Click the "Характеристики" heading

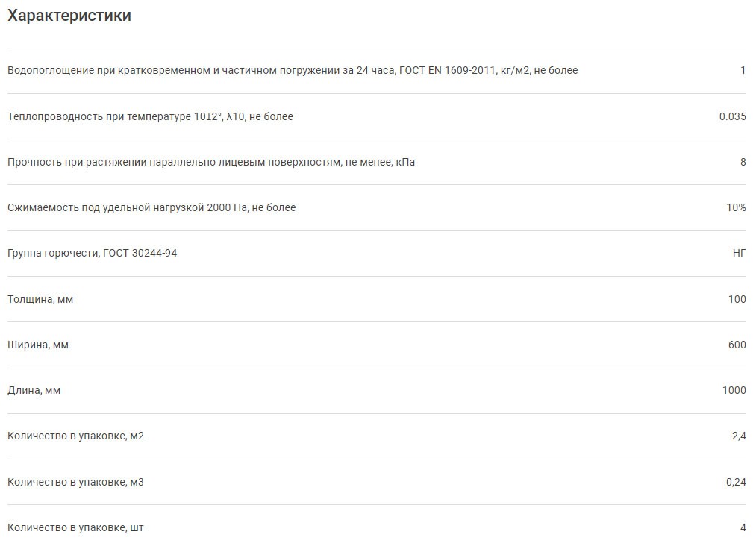(69, 16)
